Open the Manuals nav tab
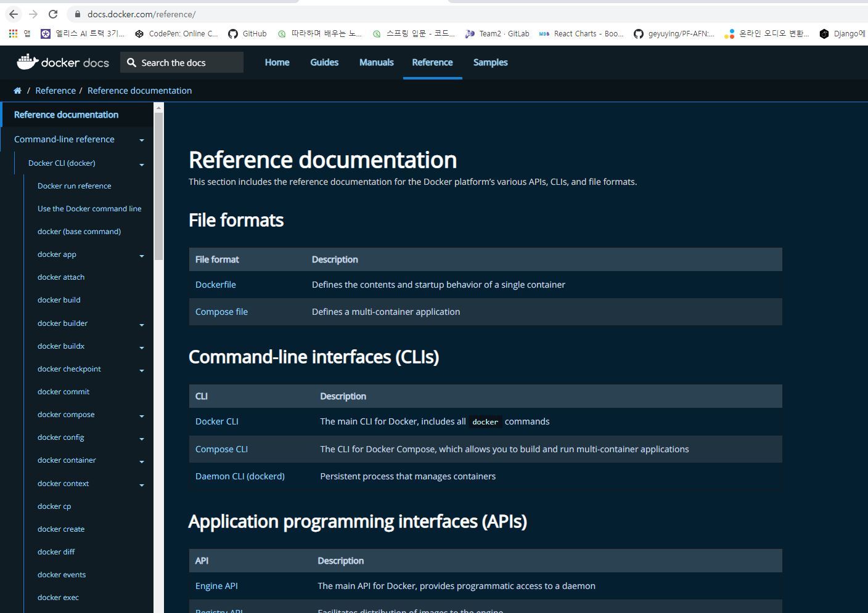The width and height of the screenshot is (868, 613). tap(376, 62)
